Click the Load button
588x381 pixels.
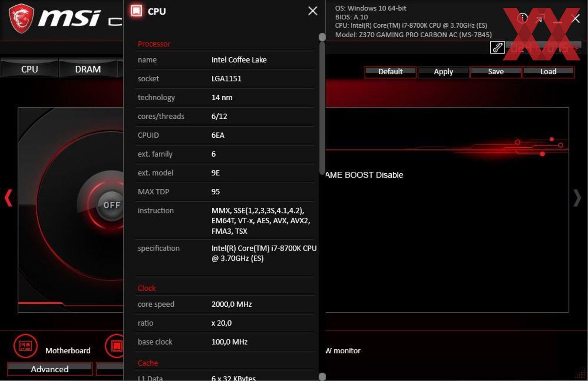click(548, 72)
